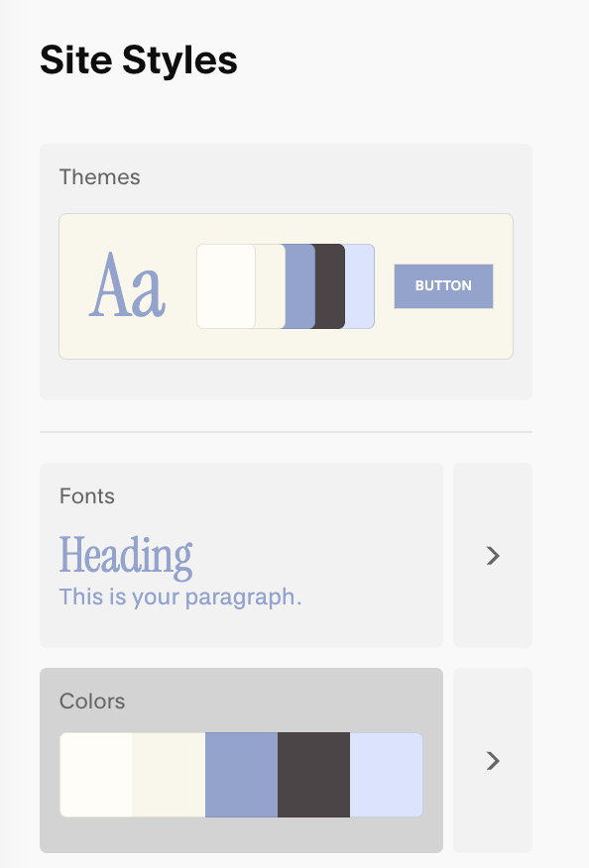Screen dimensions: 589x868
Task: Select the cream swatch in Colors palette
Action: coord(169,775)
